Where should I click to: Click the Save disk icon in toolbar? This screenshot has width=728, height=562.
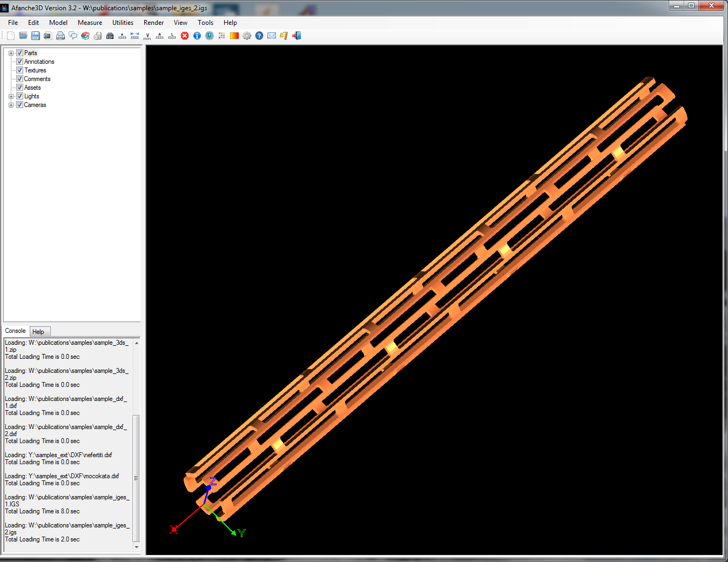tap(36, 36)
